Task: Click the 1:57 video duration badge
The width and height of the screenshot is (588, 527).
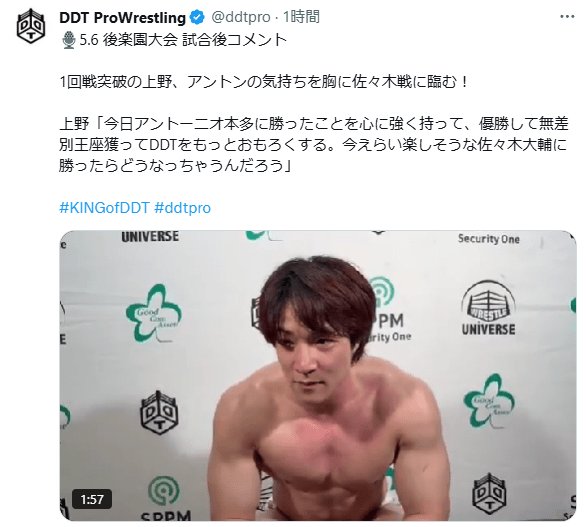Action: click(92, 499)
